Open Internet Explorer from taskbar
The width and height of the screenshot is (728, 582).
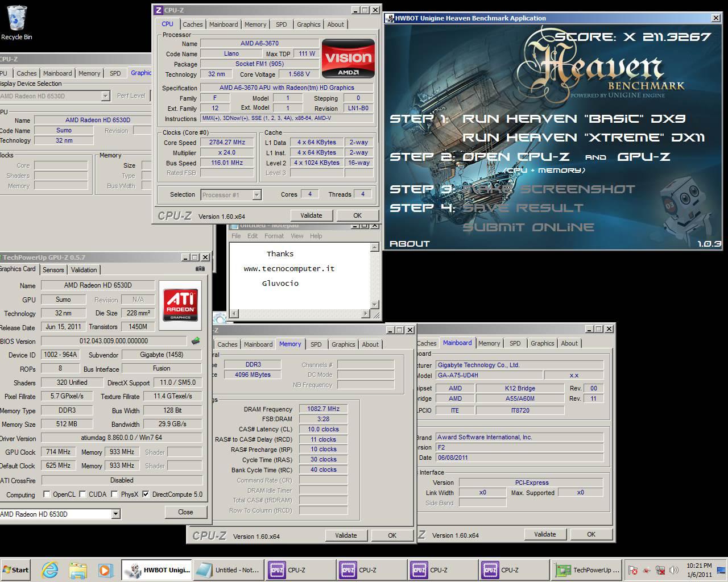point(50,570)
